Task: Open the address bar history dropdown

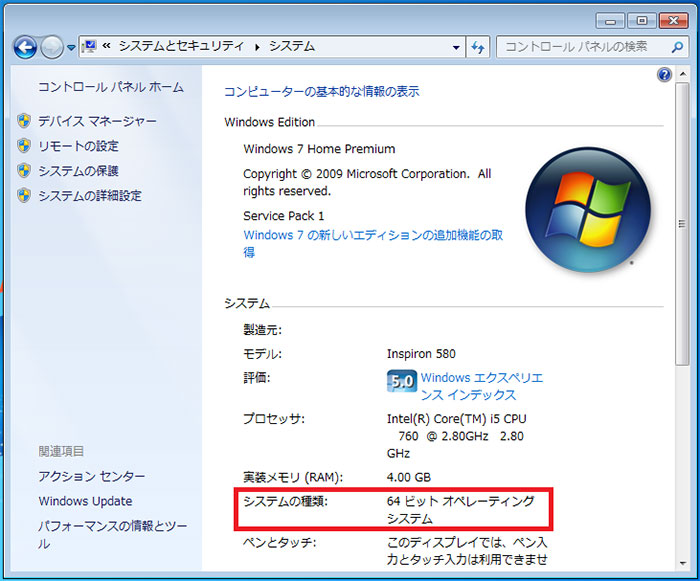Action: (456, 47)
